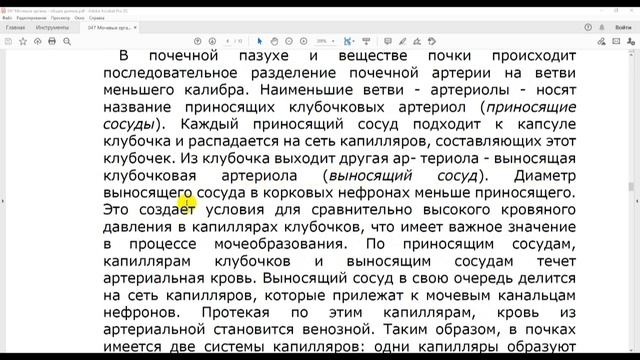
Task: Select the highlighter pen tool
Action: 402,41
